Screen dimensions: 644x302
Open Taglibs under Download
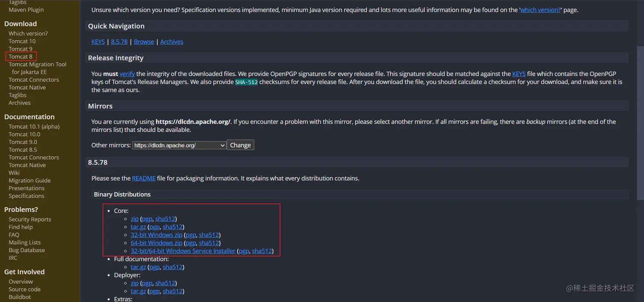pos(17,95)
